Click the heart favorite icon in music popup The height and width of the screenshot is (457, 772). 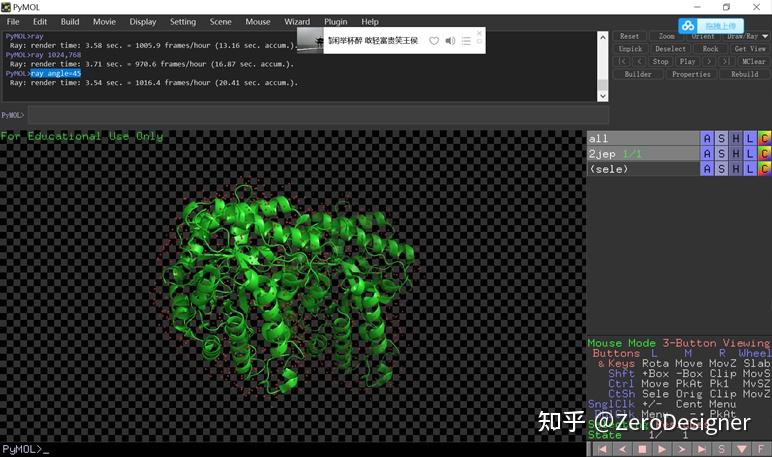pyautogui.click(x=434, y=40)
